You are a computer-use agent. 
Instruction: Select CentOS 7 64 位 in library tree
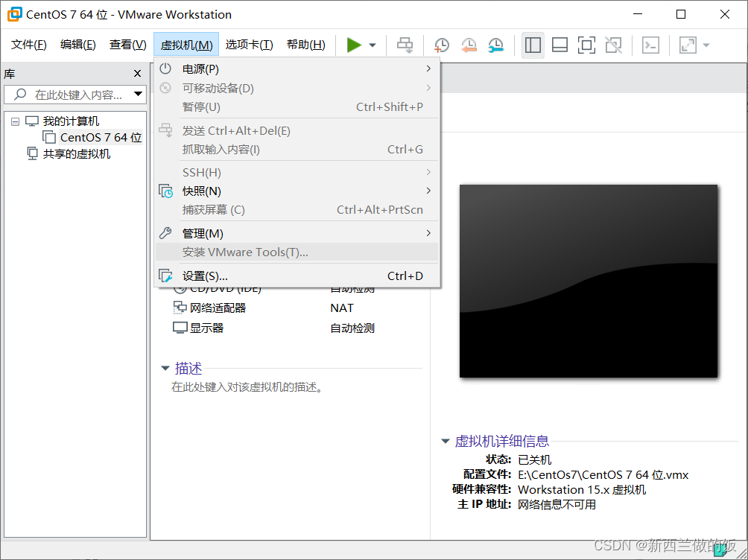point(101,137)
